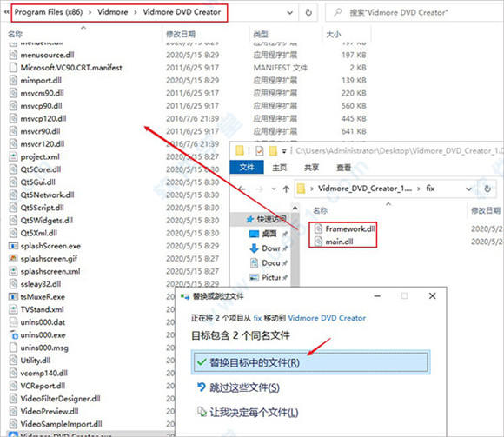Open the 共享 ribbon tab
Image resolution: width=504 pixels, height=437 pixels.
coord(311,168)
